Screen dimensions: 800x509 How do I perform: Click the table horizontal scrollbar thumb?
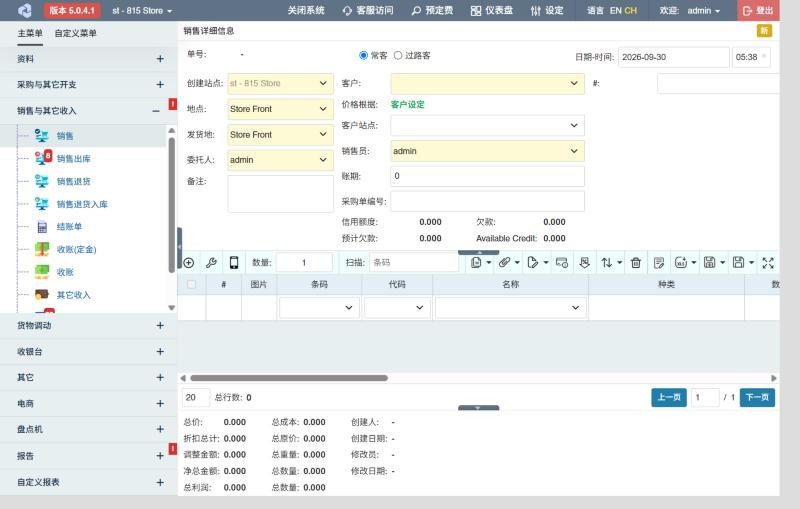pyautogui.click(x=289, y=378)
